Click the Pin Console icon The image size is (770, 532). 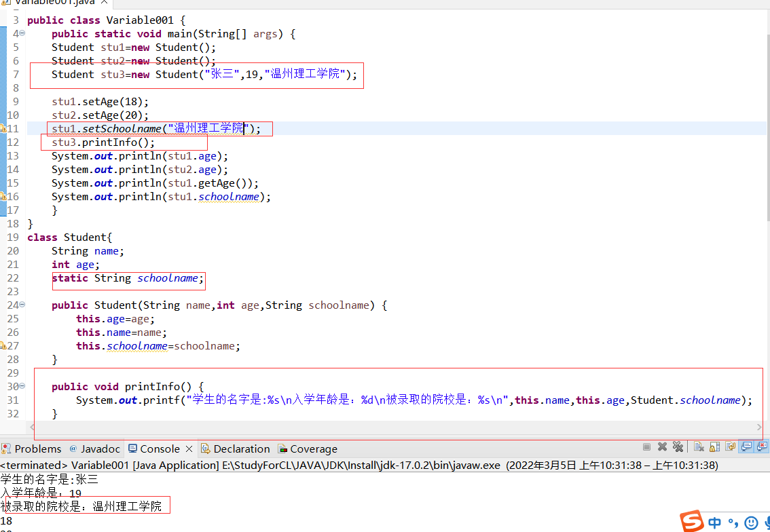[x=730, y=446]
